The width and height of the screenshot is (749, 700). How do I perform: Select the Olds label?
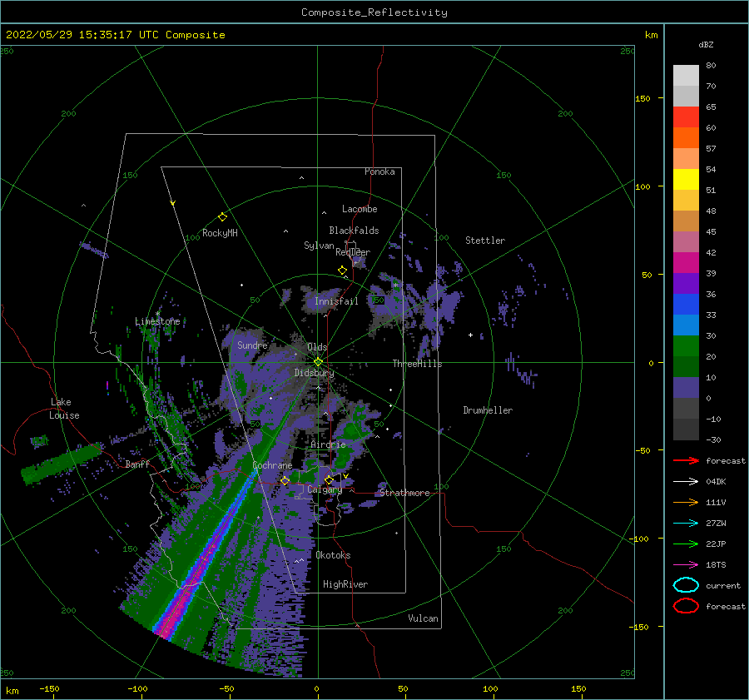317,347
